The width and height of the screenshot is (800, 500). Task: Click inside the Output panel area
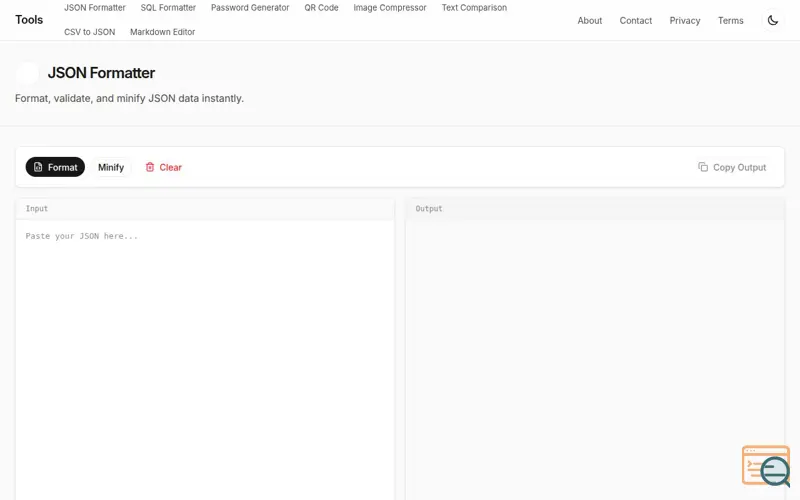(595, 360)
